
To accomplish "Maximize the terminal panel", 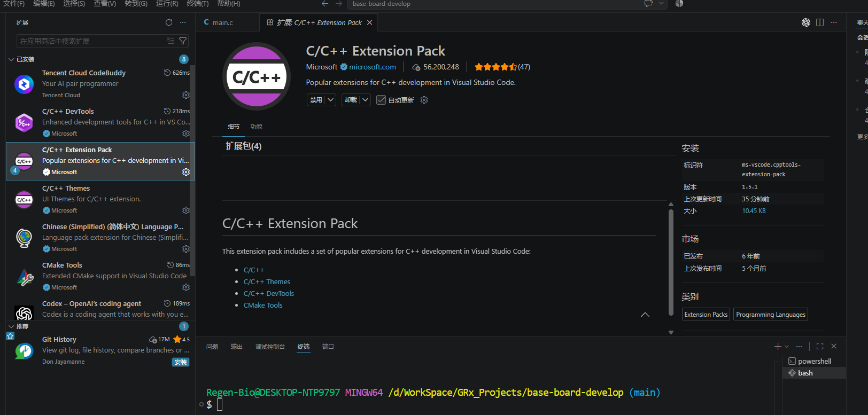I will (x=820, y=347).
